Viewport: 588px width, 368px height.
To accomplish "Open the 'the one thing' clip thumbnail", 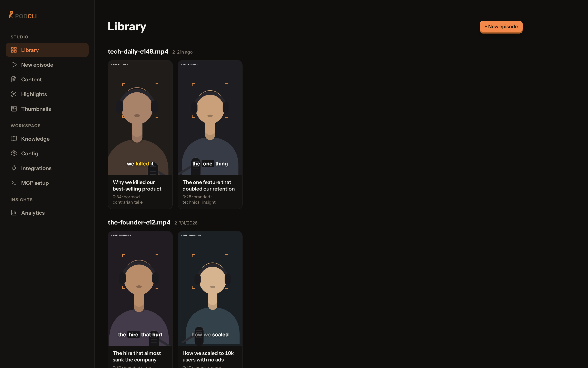I will (210, 118).
